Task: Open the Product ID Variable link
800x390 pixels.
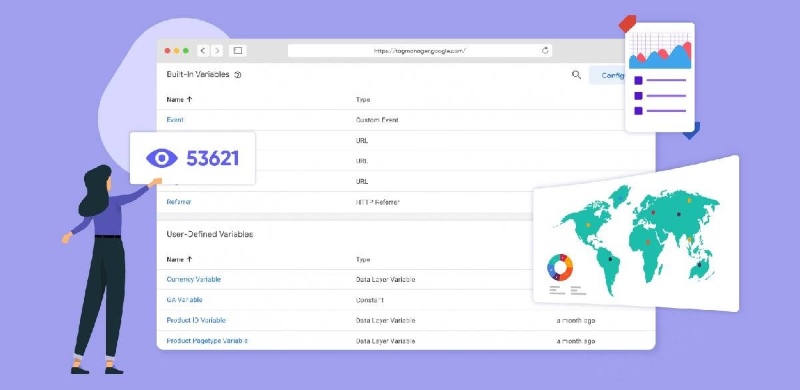Action: point(196,321)
